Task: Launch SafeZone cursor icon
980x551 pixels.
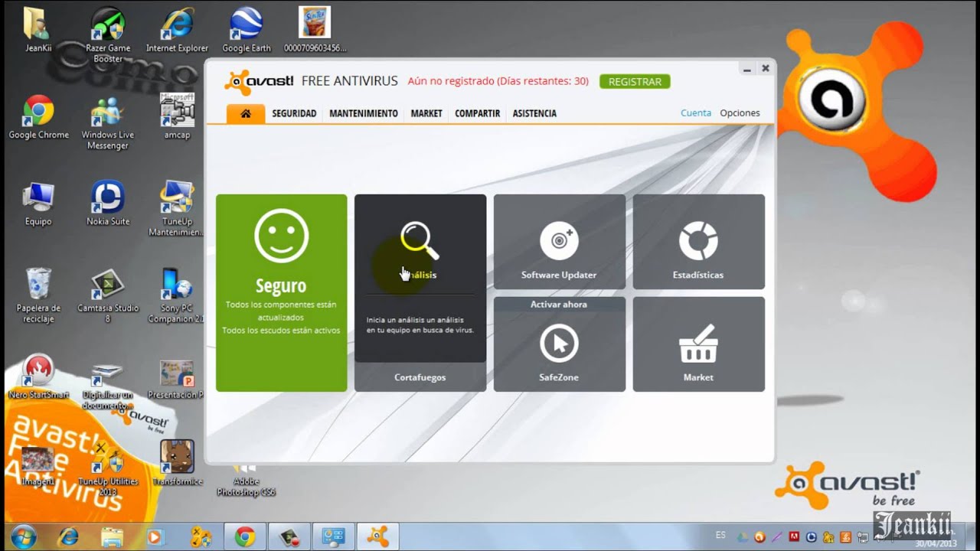Action: point(559,344)
